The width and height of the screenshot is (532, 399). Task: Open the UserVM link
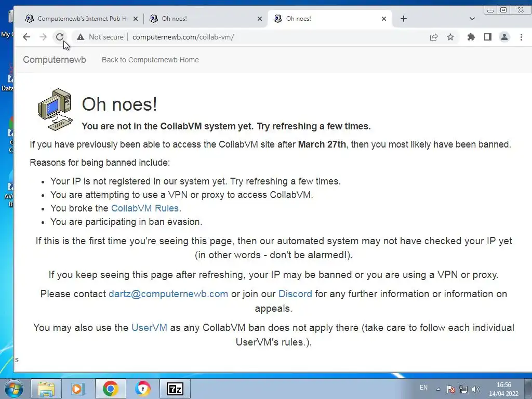tap(149, 327)
